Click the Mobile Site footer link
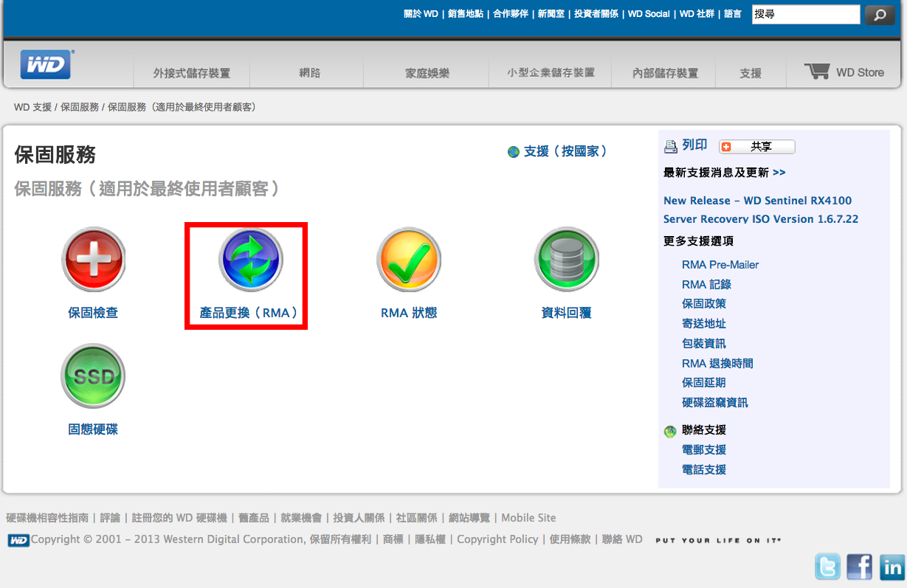Image resolution: width=907 pixels, height=588 pixels. [x=528, y=518]
